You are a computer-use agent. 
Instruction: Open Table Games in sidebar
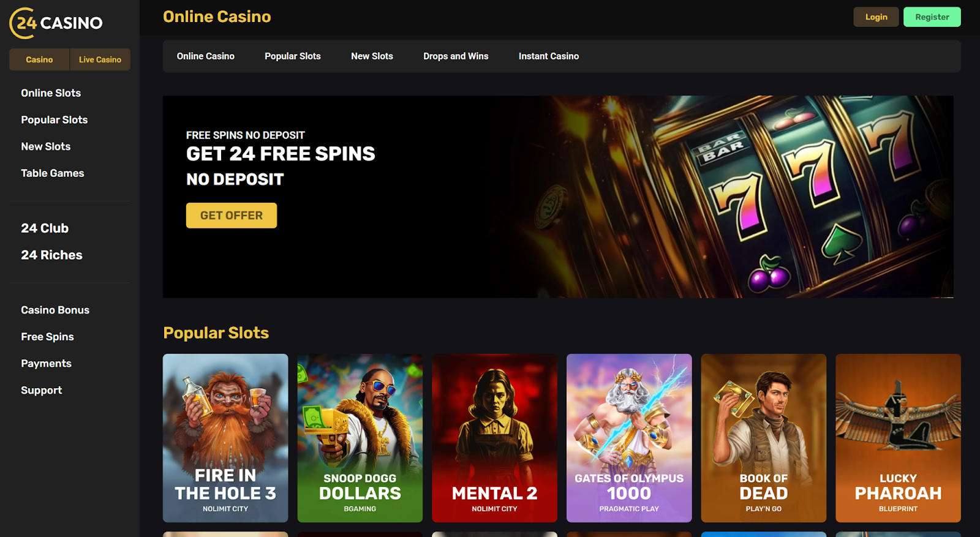53,173
